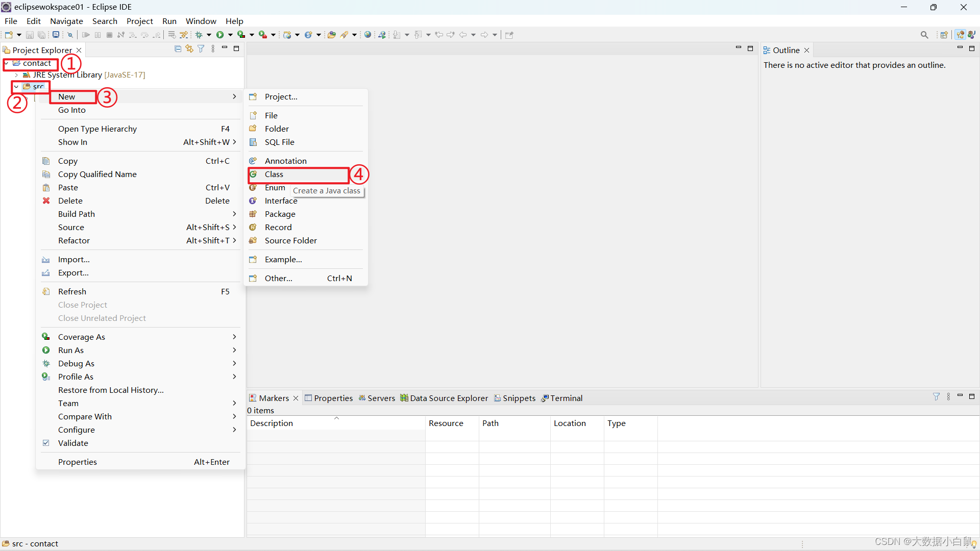Choose Package in the New submenu
This screenshot has height=551, width=980.
tap(280, 214)
